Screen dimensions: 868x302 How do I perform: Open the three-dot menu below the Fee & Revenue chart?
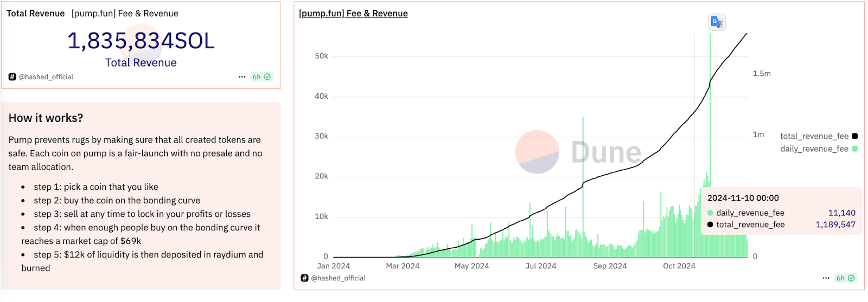(826, 278)
